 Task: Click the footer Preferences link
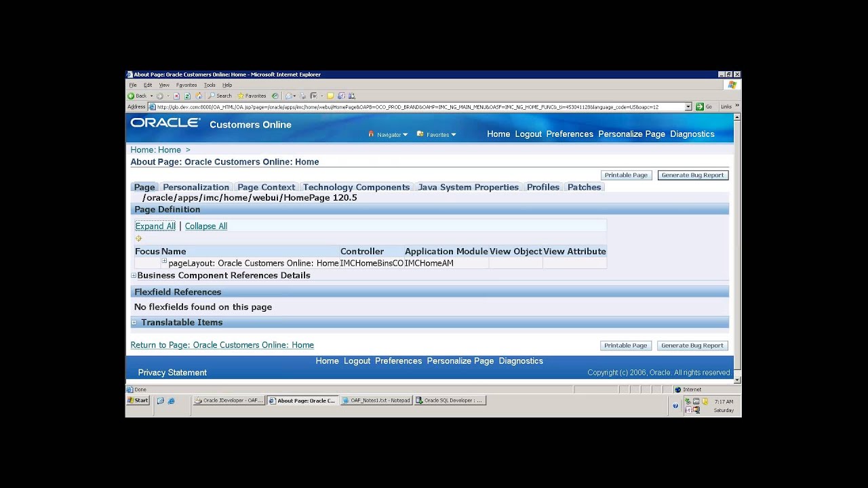pyautogui.click(x=398, y=361)
